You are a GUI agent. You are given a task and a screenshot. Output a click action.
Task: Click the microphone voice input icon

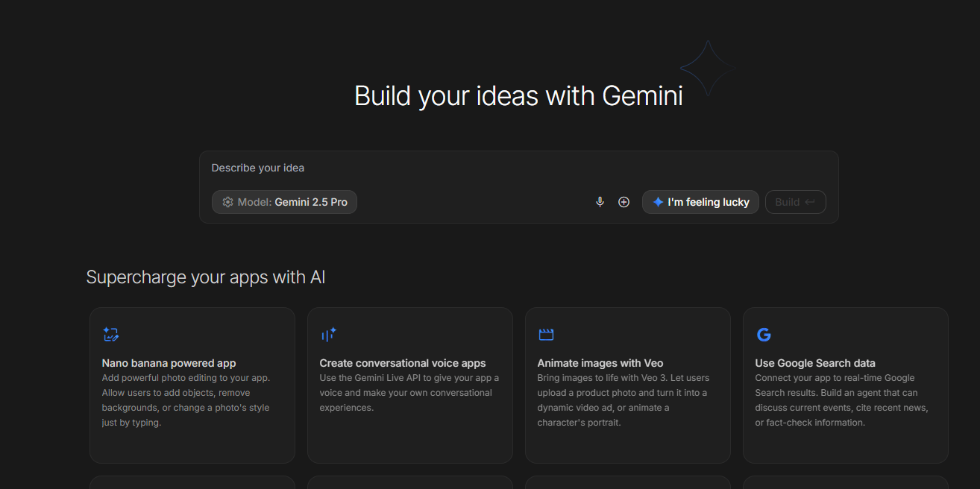click(600, 202)
